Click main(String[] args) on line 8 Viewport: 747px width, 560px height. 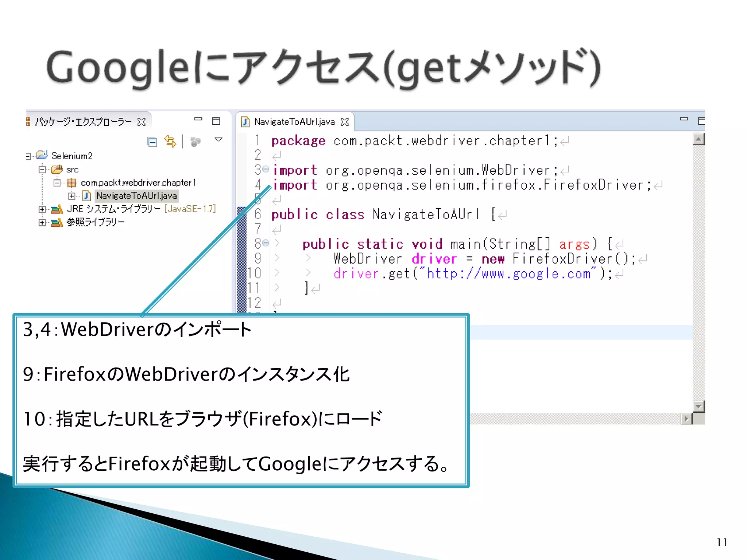pos(524,244)
